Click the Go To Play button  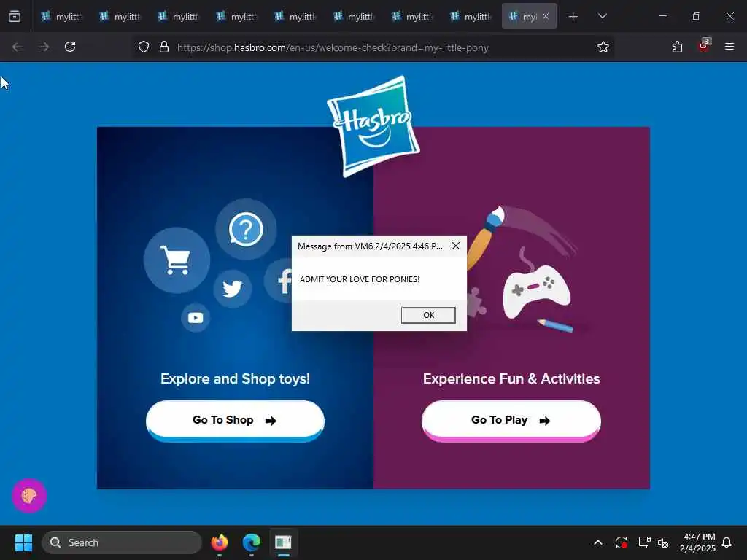point(511,421)
